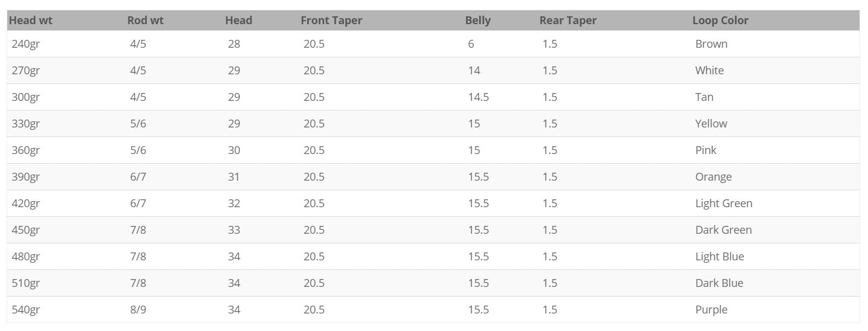
Task: Select the Dark Green loop color cell
Action: [x=723, y=230]
